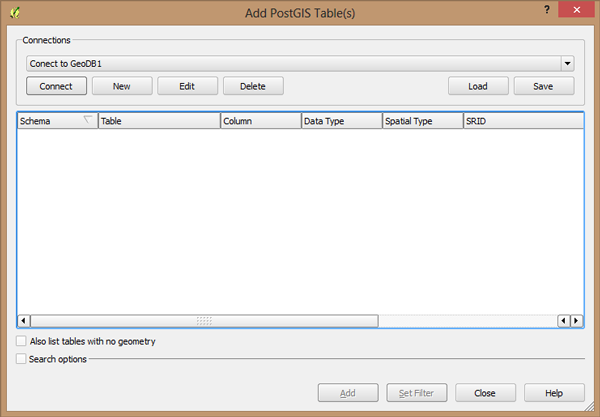600x417 pixels.
Task: Select the 'Conect to GeoDB1' combo box
Action: pyautogui.click(x=300, y=64)
